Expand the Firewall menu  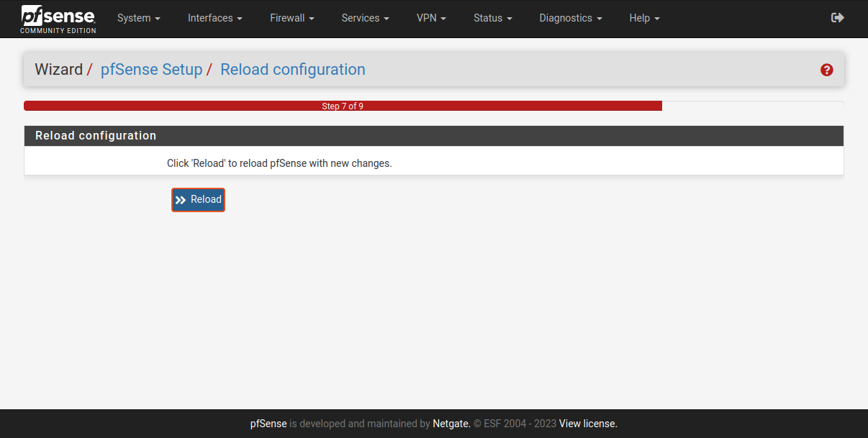coord(291,18)
